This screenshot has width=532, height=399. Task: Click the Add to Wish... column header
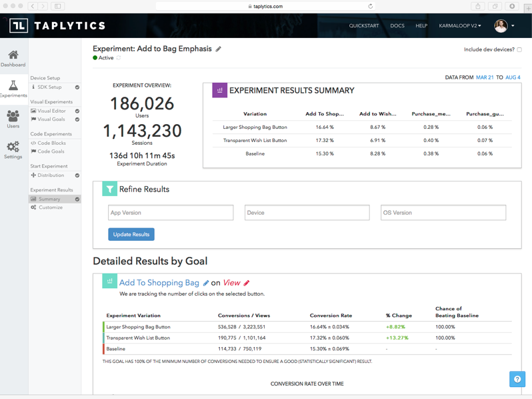(x=377, y=113)
